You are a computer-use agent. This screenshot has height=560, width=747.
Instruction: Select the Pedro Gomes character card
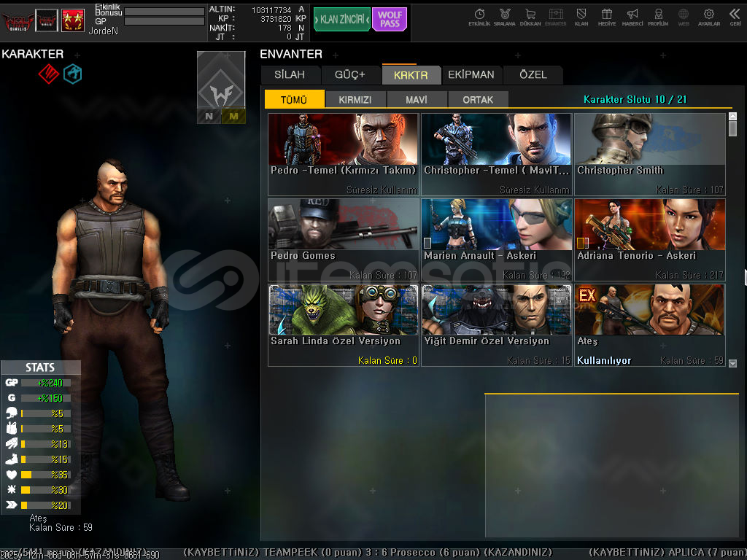coord(343,240)
